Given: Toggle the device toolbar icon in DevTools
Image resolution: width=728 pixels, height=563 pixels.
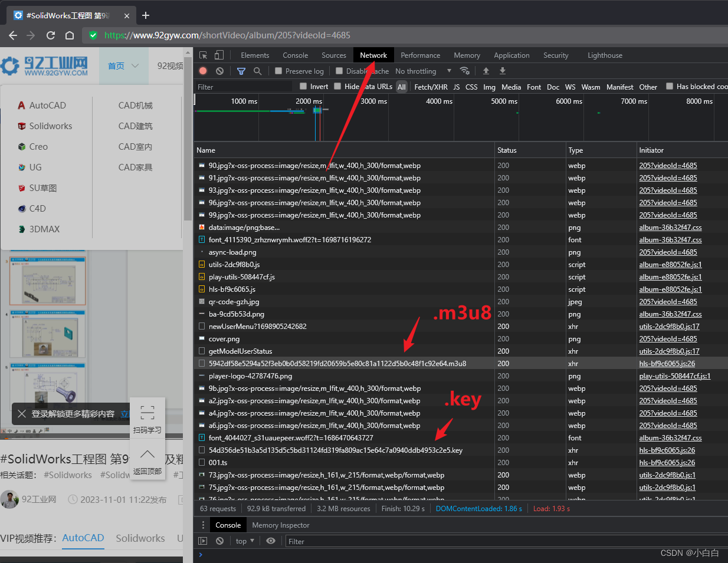Looking at the screenshot, I should click(x=219, y=55).
